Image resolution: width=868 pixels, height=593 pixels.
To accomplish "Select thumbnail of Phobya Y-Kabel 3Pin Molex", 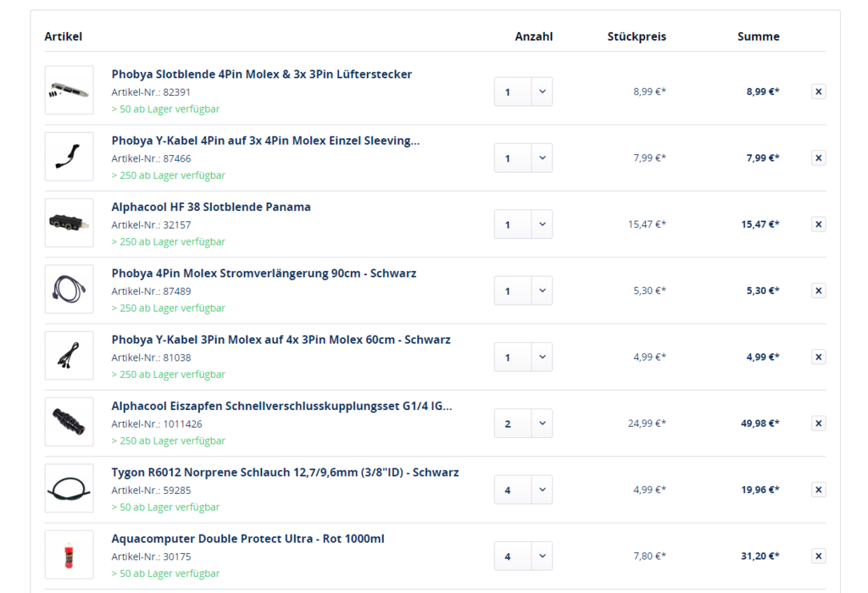I will pyautogui.click(x=69, y=356).
